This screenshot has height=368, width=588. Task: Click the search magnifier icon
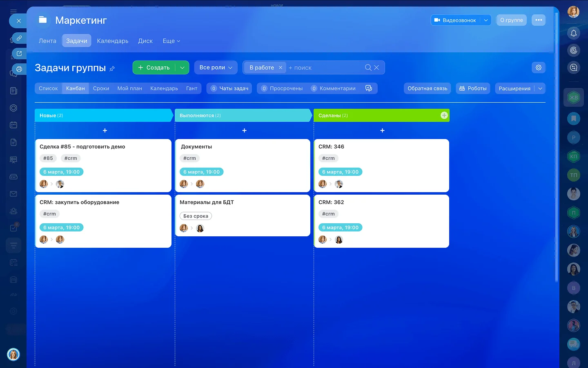click(368, 67)
